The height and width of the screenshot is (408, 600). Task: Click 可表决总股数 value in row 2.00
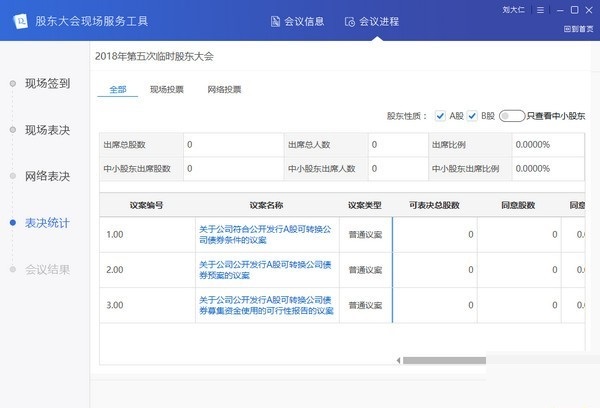pyautogui.click(x=435, y=270)
